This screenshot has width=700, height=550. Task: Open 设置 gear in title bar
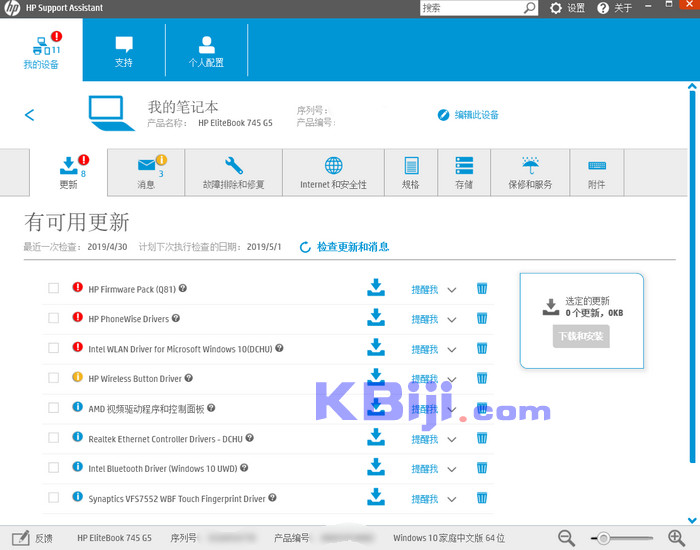pos(567,8)
